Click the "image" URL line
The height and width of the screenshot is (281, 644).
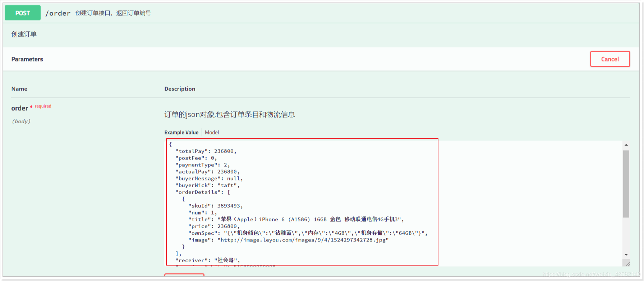coord(289,240)
